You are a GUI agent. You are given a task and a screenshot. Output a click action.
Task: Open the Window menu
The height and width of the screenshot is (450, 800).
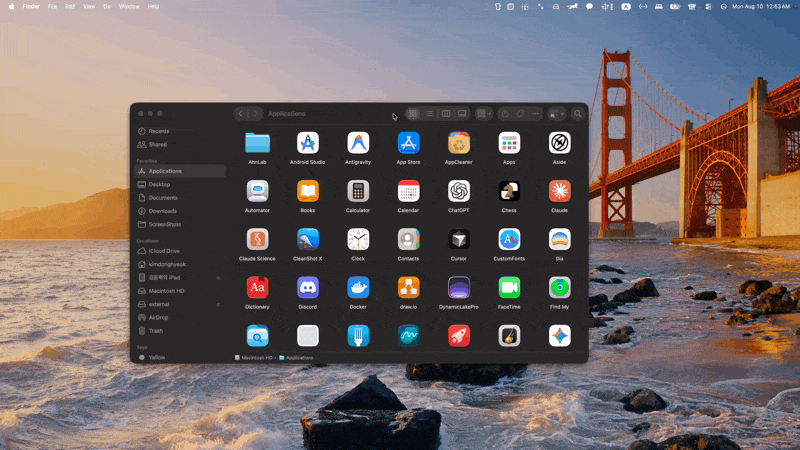[x=129, y=7]
